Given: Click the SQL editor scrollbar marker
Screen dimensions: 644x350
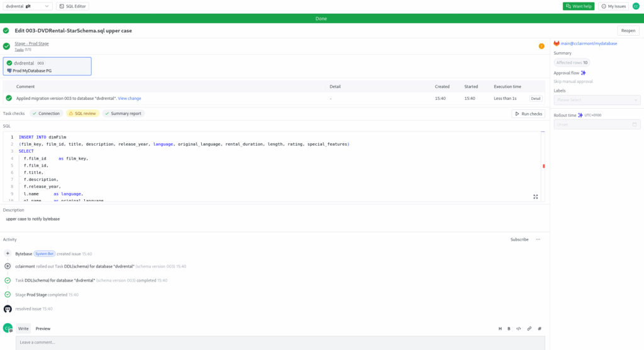Looking at the screenshot, I should coord(544,166).
